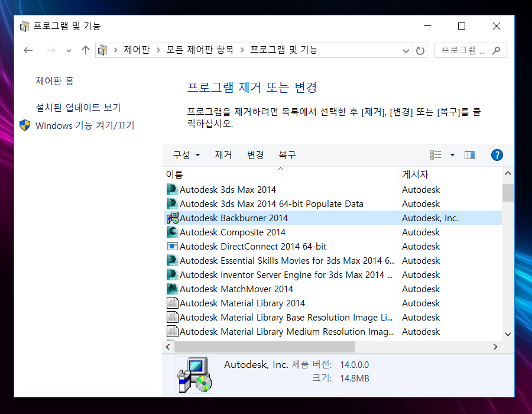Click horizontal scrollbar left arrow
532x414 pixels.
tap(168, 347)
